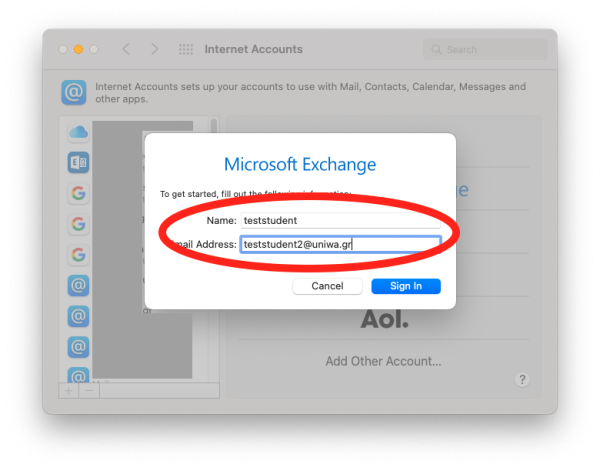Choose Add Other Account option
This screenshot has width=600, height=471.
[x=383, y=361]
